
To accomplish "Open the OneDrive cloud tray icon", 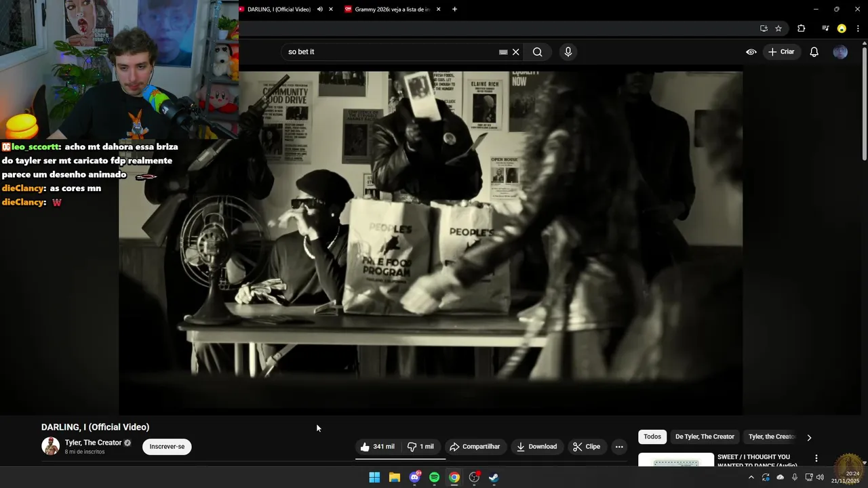I will (x=780, y=478).
